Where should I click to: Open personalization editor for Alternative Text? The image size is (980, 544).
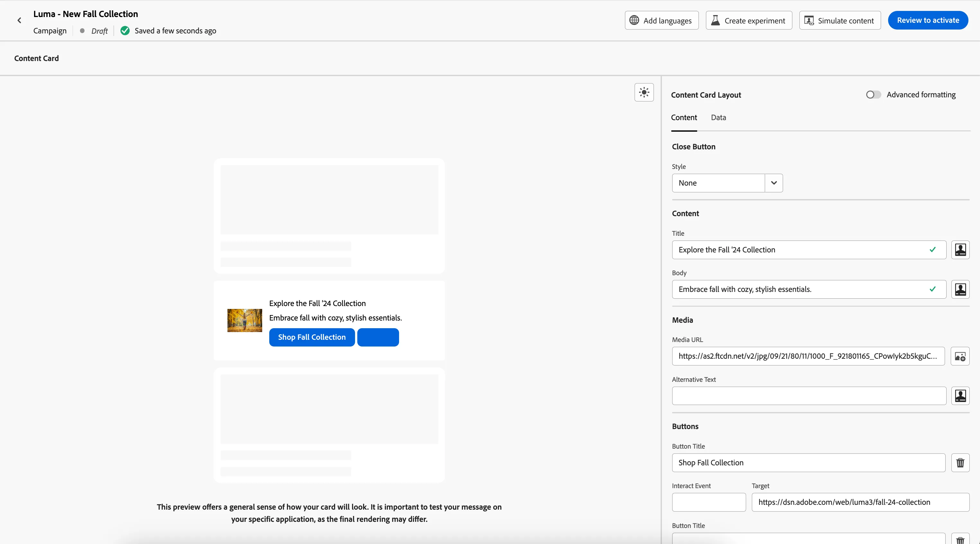[x=960, y=396]
